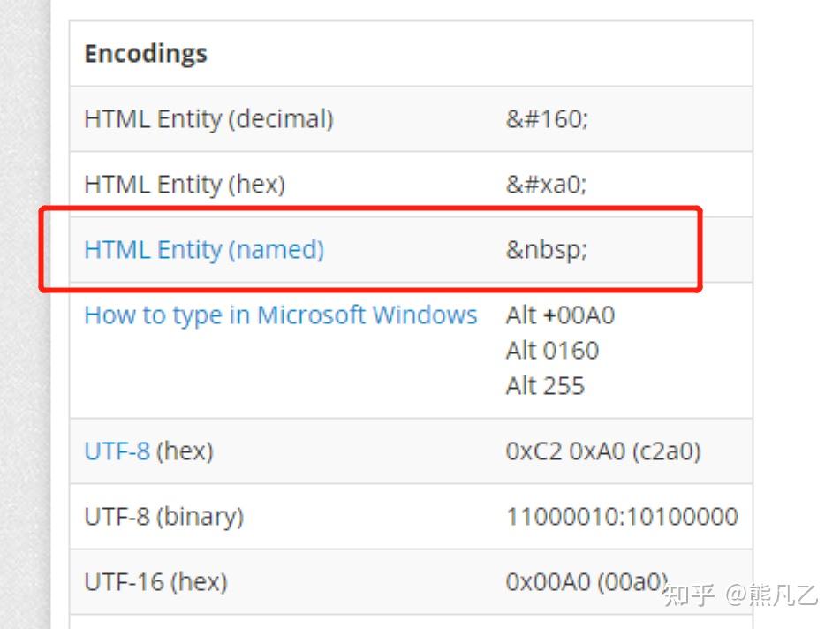Click the 11000010:10100000 binary value
This screenshot has width=840, height=629.
point(622,517)
